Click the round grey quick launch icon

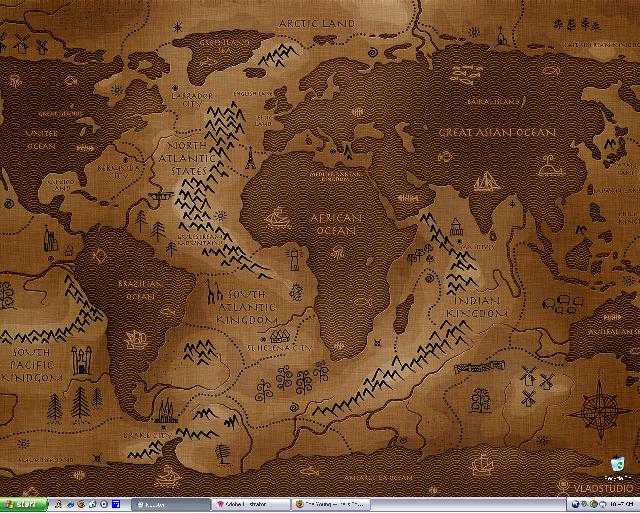pos(104,504)
